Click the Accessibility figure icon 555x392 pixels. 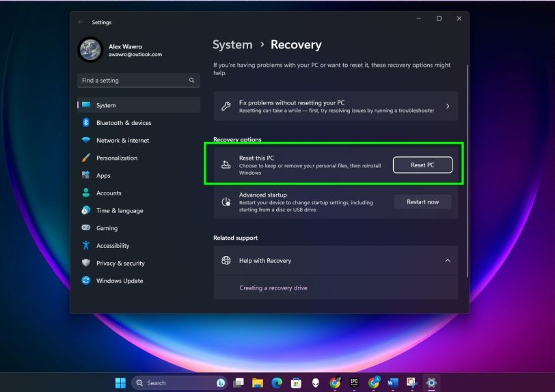click(86, 245)
